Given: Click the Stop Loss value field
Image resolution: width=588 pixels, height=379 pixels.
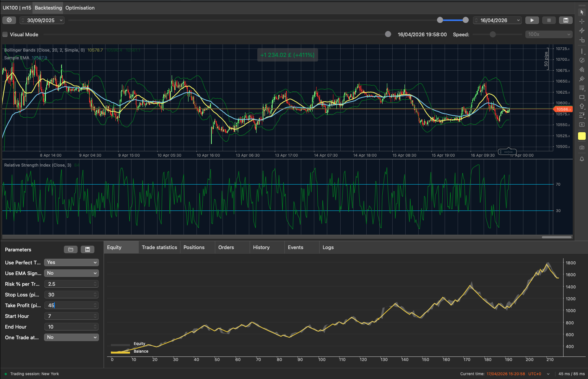Looking at the screenshot, I should point(71,295).
